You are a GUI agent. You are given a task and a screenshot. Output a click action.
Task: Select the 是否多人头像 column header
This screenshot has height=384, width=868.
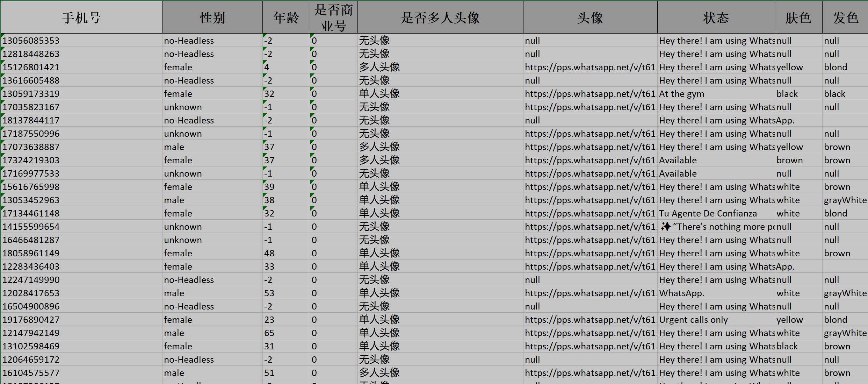[440, 17]
